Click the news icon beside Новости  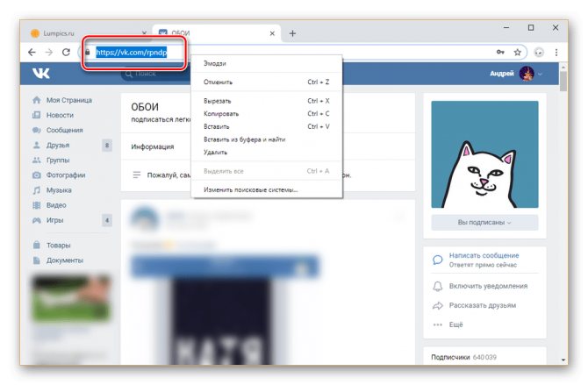(x=36, y=115)
